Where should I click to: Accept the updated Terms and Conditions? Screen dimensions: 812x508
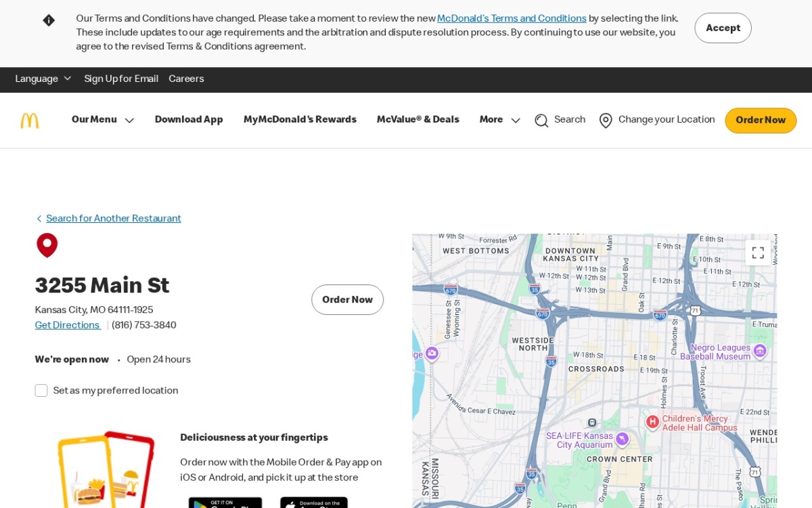(723, 28)
